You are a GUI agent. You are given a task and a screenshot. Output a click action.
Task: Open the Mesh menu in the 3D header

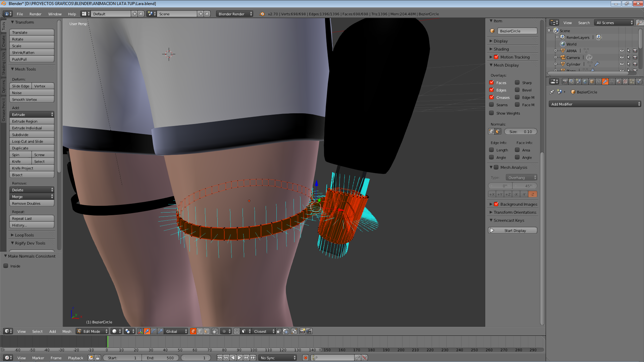[67, 331]
